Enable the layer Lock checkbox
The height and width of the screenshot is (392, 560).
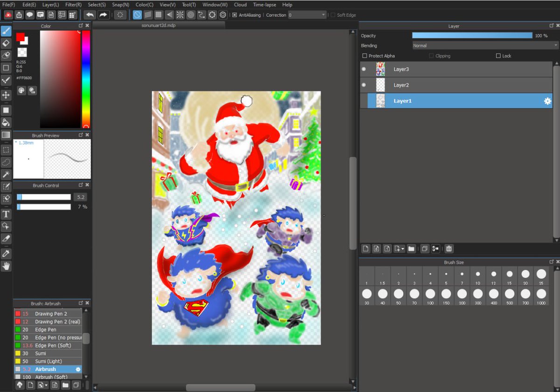pos(498,56)
